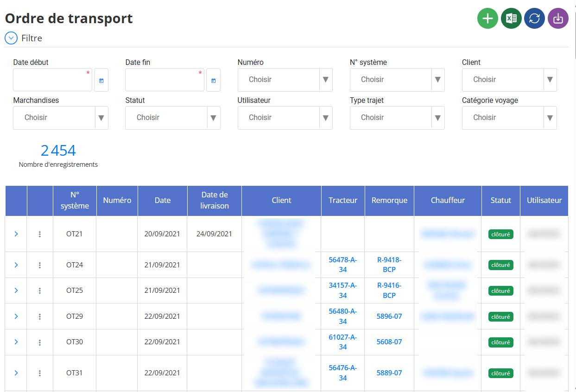
Task: Open the Type trajet dropdown
Action: [397, 118]
